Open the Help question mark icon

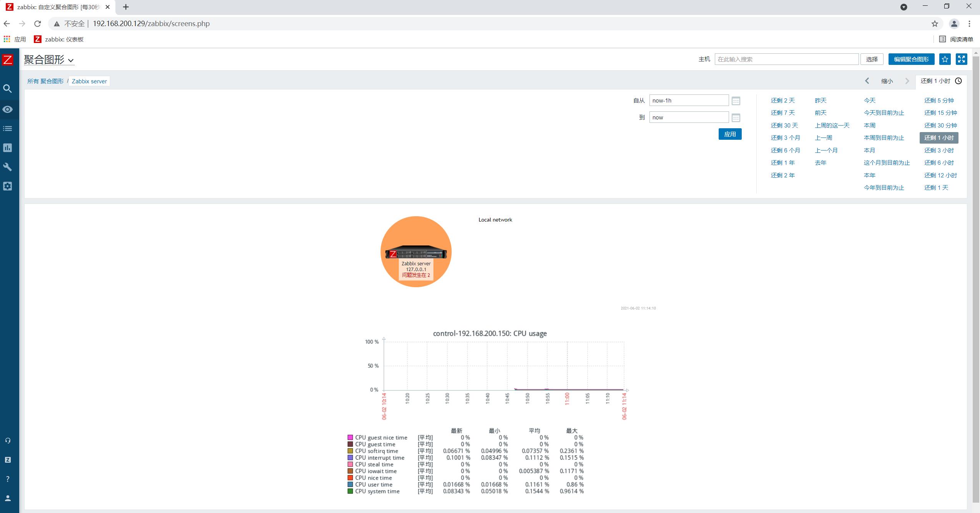pos(8,479)
